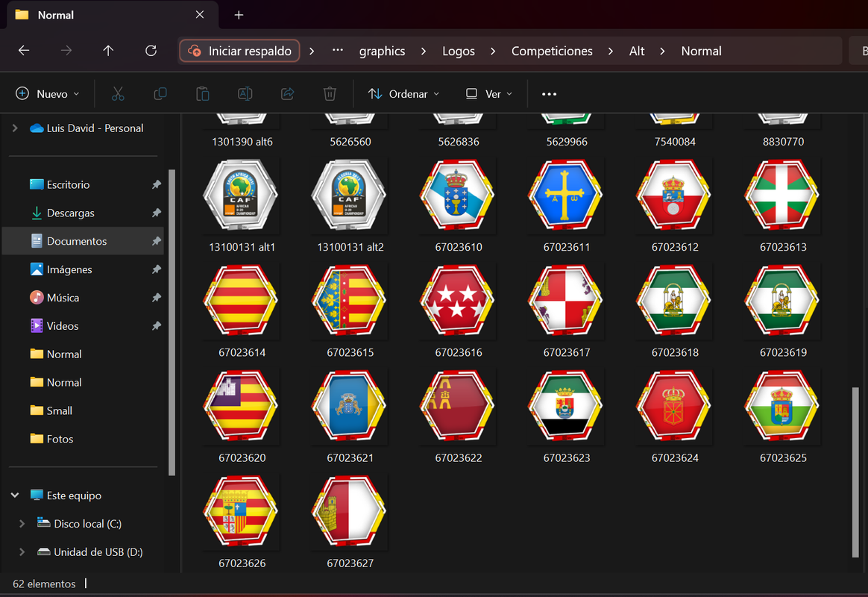Image resolution: width=868 pixels, height=597 pixels.
Task: Open the Ordenar sort dropdown
Action: click(404, 94)
